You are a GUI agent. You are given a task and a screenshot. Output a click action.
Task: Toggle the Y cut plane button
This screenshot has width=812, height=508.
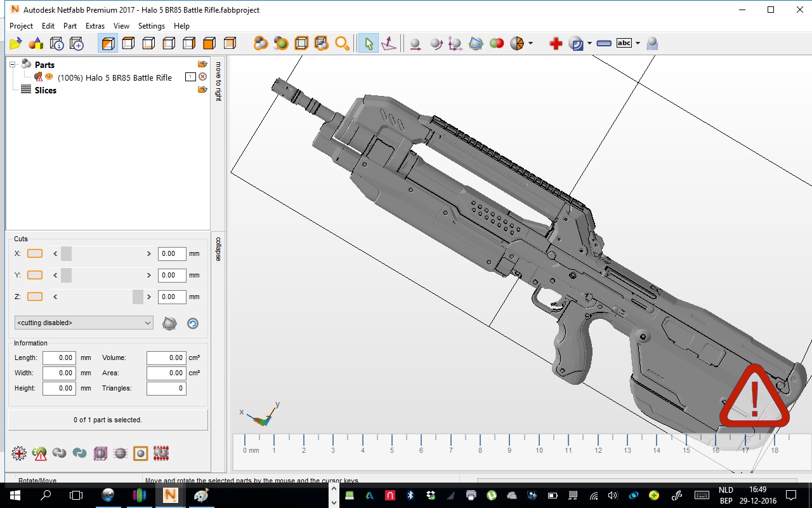pyautogui.click(x=35, y=275)
